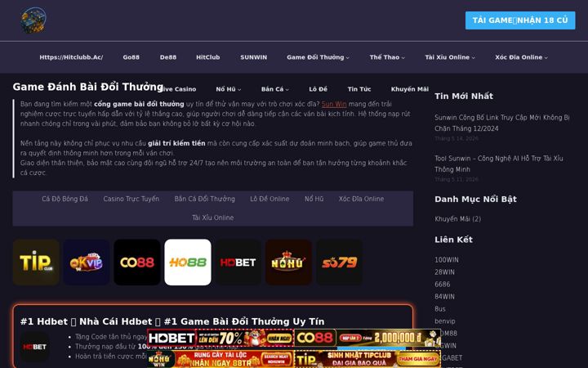
Task: Open the SUNWIN menu item
Action: click(x=253, y=57)
